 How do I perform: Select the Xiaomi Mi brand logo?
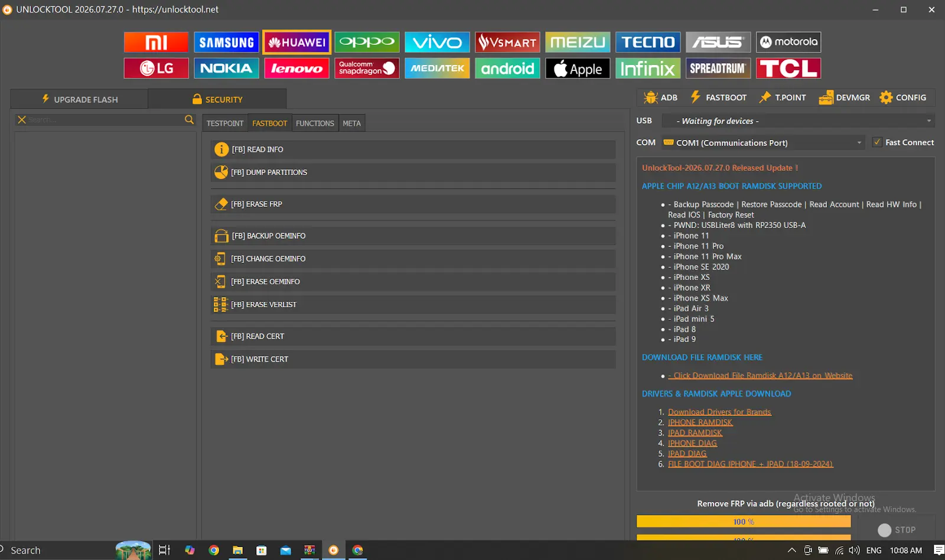(x=156, y=42)
